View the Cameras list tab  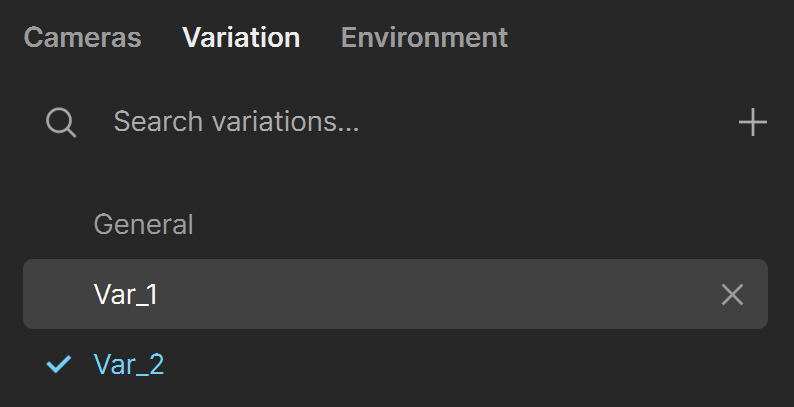pos(83,37)
